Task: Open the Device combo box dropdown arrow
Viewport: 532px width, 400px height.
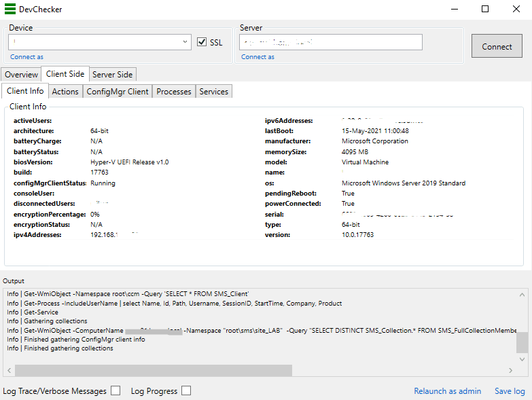Action: pyautogui.click(x=185, y=42)
